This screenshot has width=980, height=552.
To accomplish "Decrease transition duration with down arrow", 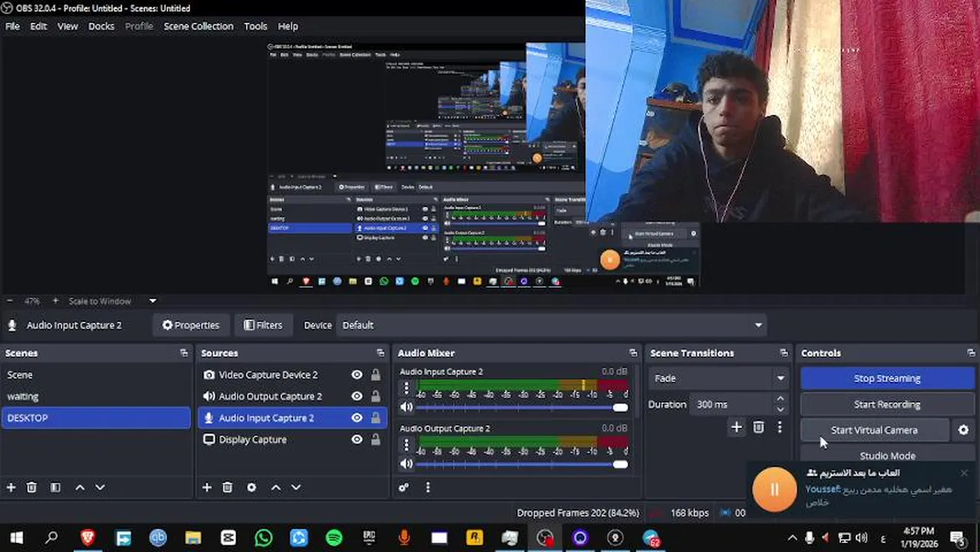I will click(781, 409).
